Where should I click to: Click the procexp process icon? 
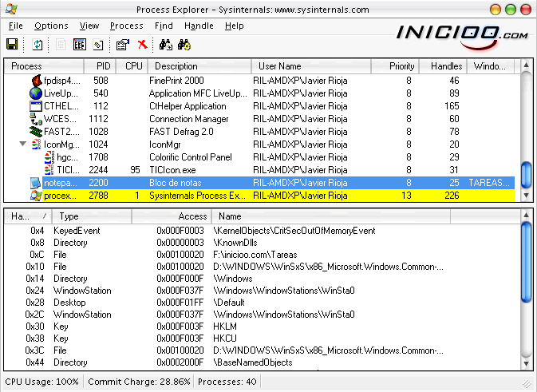36,196
